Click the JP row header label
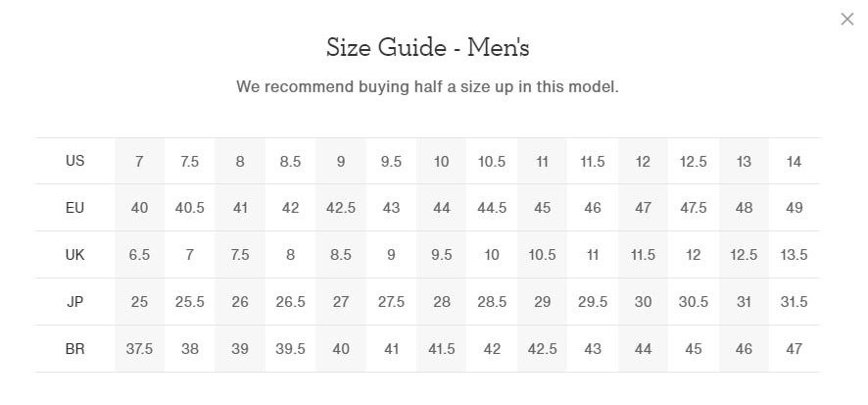The image size is (868, 405). pyautogui.click(x=74, y=302)
